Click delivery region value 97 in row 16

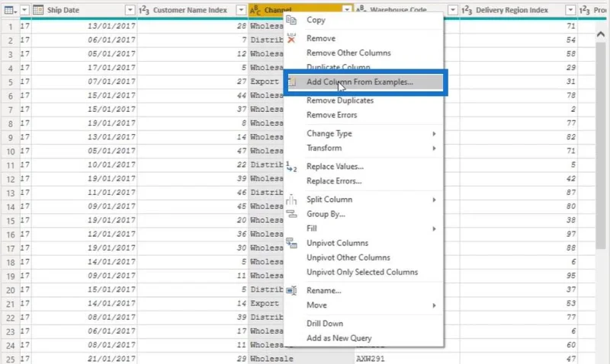click(x=570, y=234)
